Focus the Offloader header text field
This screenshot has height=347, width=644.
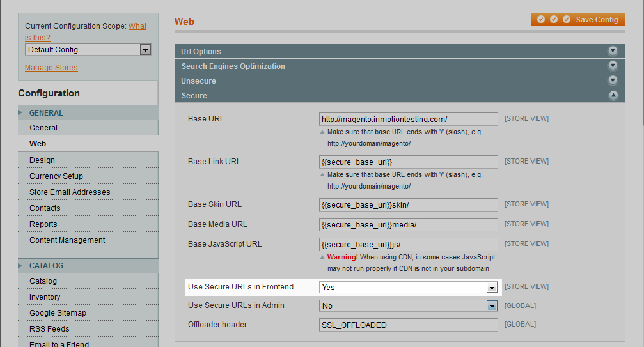click(x=408, y=325)
